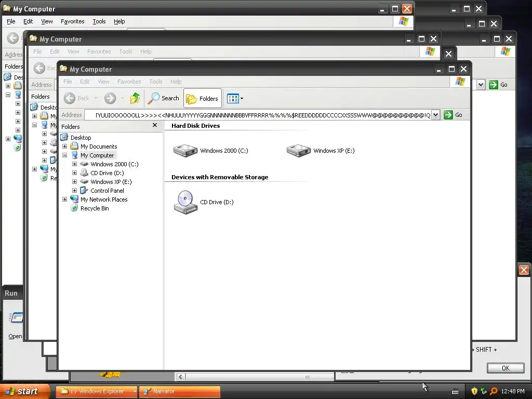Screen dimensions: 532x399
Task: Open Search pane in front window
Action: click(x=164, y=98)
